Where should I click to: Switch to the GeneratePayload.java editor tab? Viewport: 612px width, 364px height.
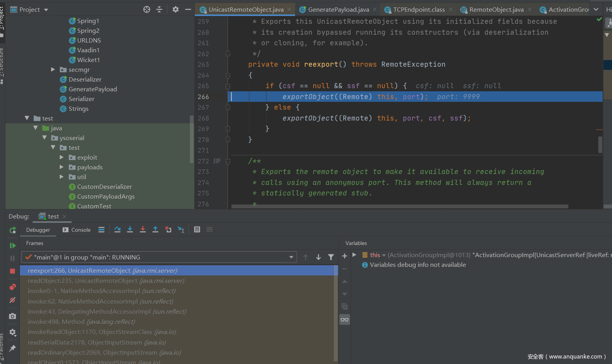tap(338, 9)
